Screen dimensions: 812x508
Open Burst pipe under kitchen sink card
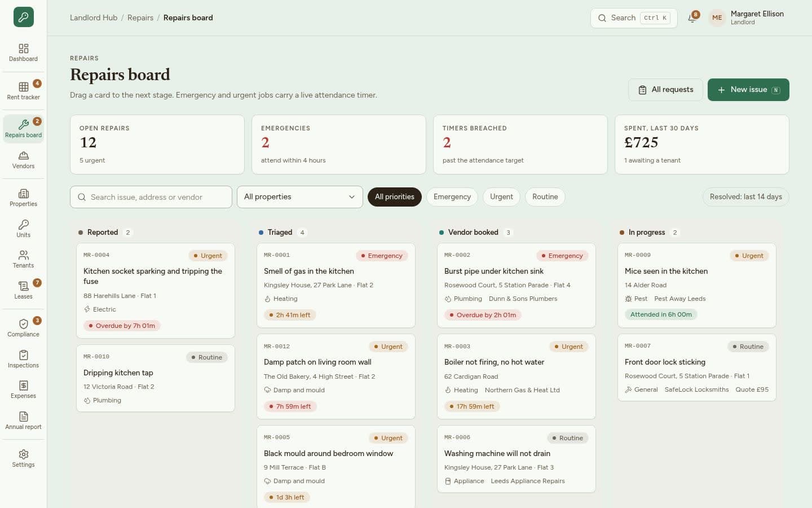(517, 286)
